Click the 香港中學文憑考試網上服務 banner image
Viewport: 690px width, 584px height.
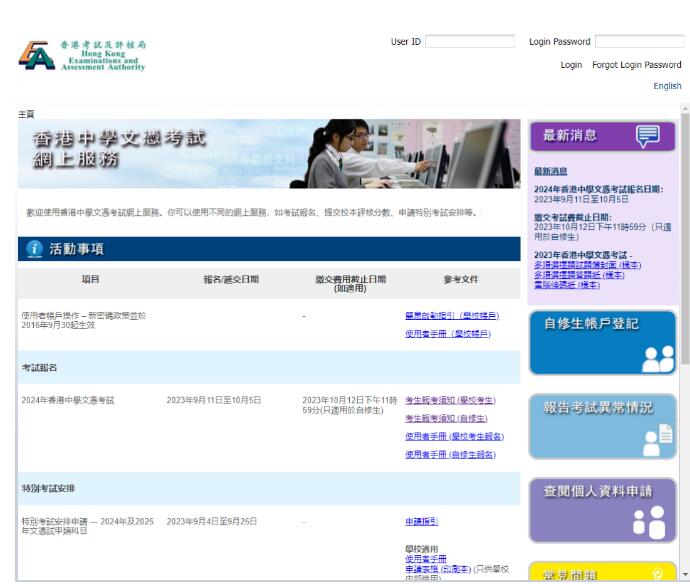coord(269,154)
